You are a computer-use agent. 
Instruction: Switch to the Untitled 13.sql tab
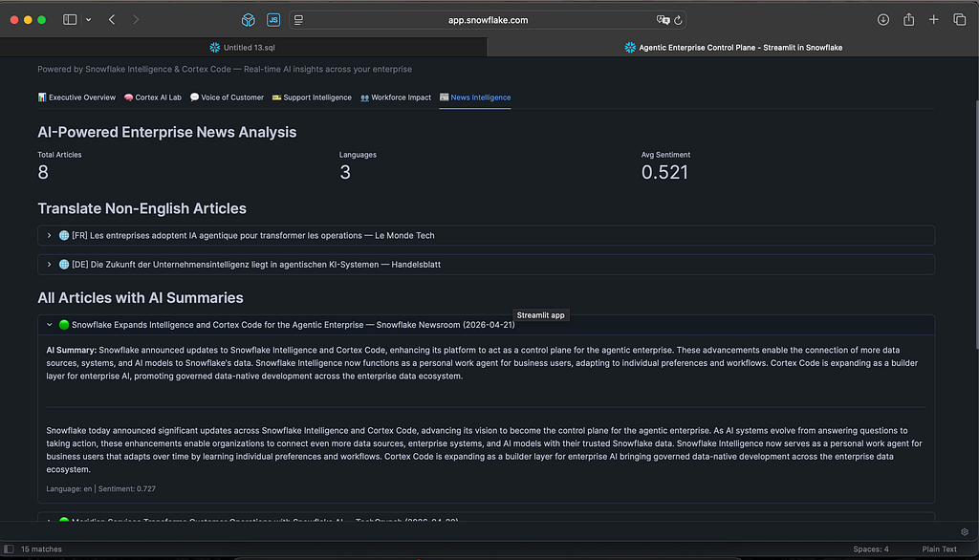point(243,48)
